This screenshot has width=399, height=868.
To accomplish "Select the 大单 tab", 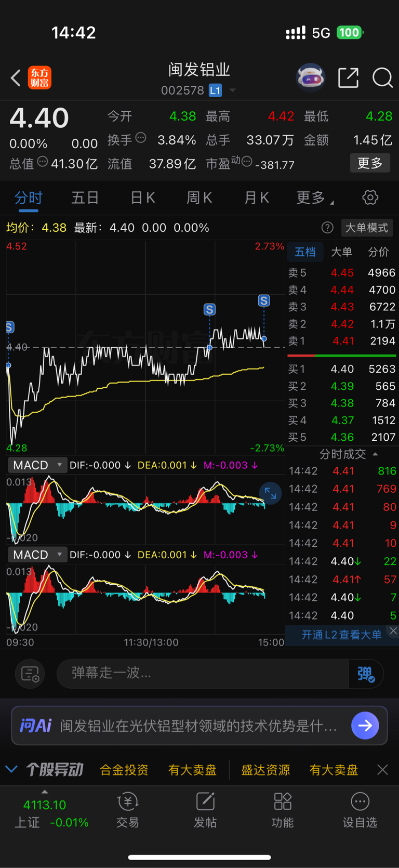I will click(x=341, y=252).
